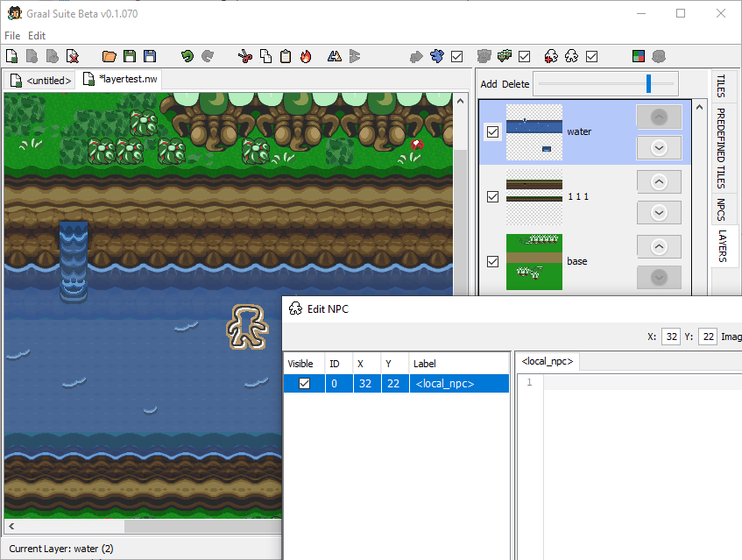Click the layer opacity slider handle
Viewport: 742px width, 560px height.
pyautogui.click(x=648, y=83)
